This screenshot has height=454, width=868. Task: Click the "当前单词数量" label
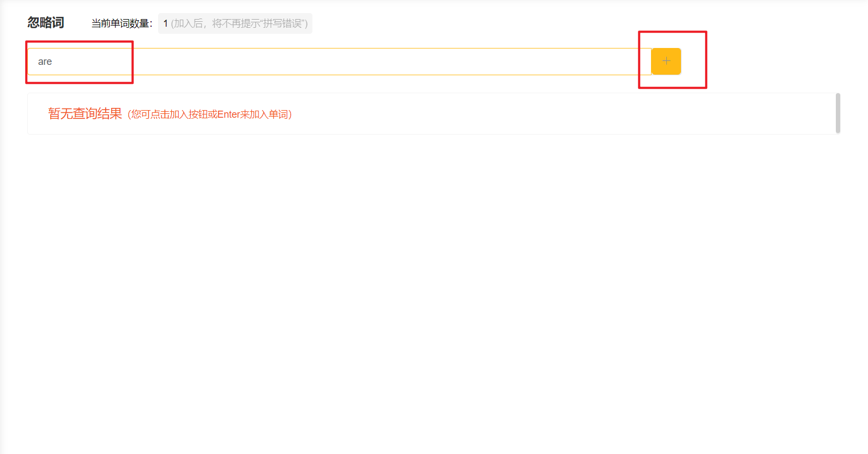click(x=122, y=23)
